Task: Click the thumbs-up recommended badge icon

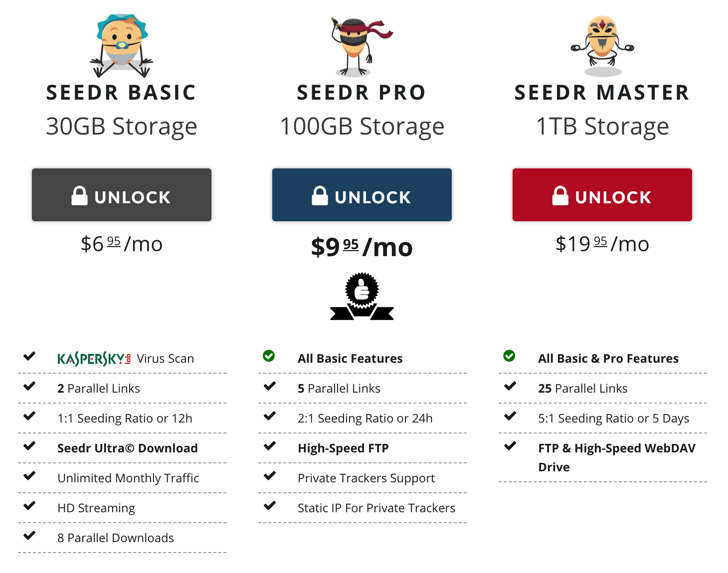Action: [362, 296]
